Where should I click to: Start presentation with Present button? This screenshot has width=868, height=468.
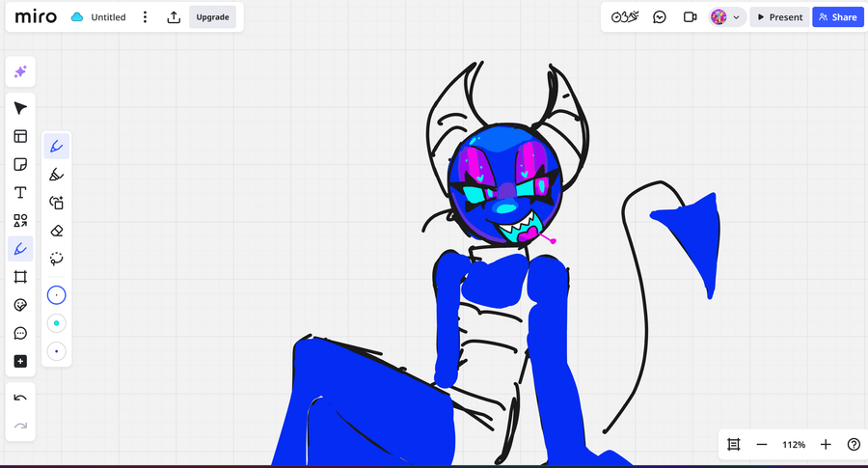pos(779,17)
